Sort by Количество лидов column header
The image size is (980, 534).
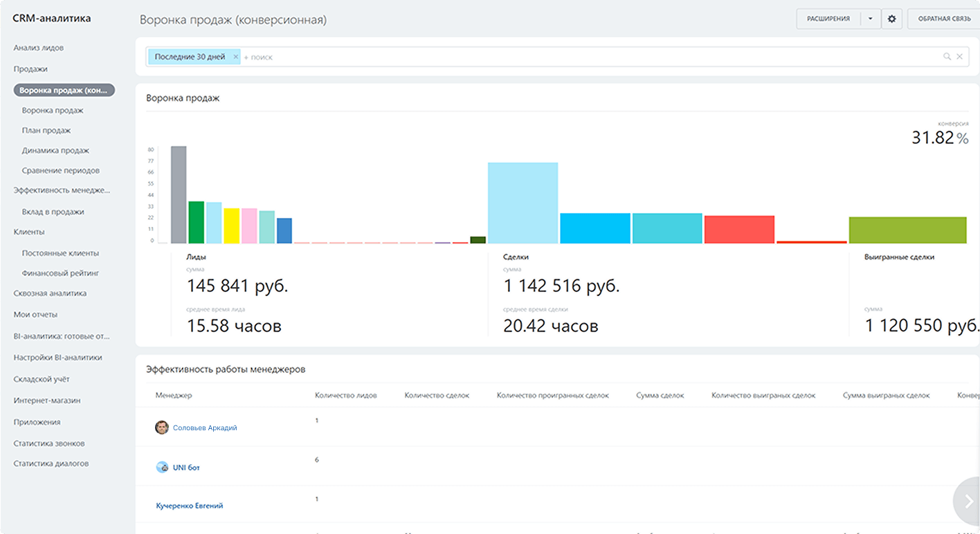346,395
